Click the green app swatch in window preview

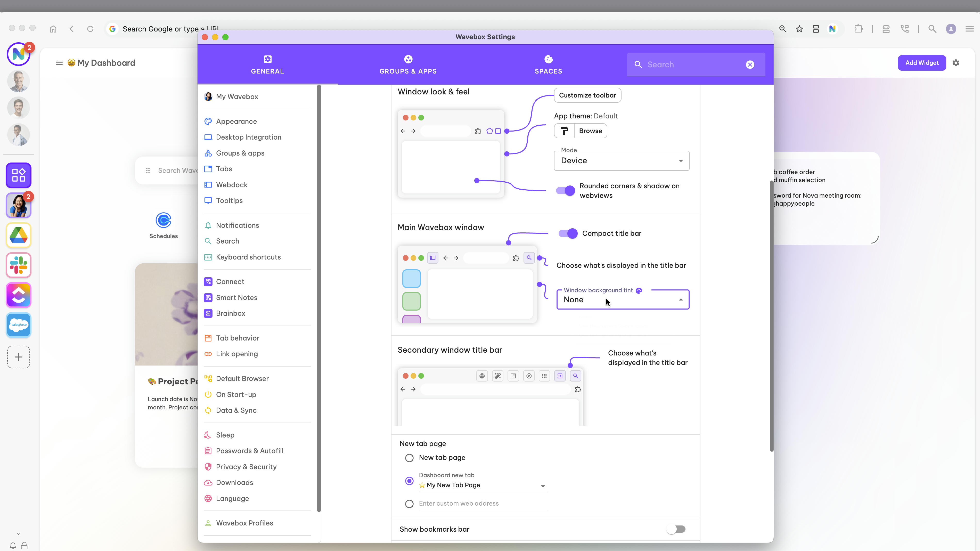pos(411,301)
